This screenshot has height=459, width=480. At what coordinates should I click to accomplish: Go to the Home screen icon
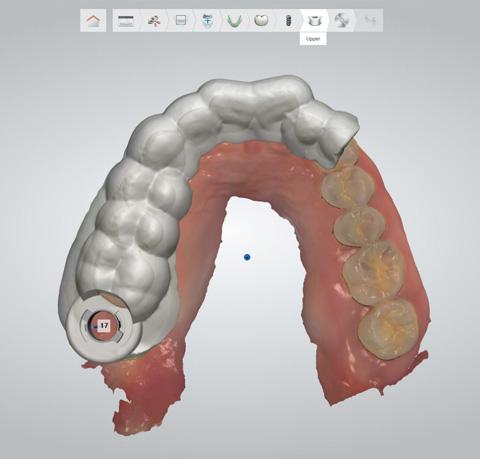click(x=93, y=21)
